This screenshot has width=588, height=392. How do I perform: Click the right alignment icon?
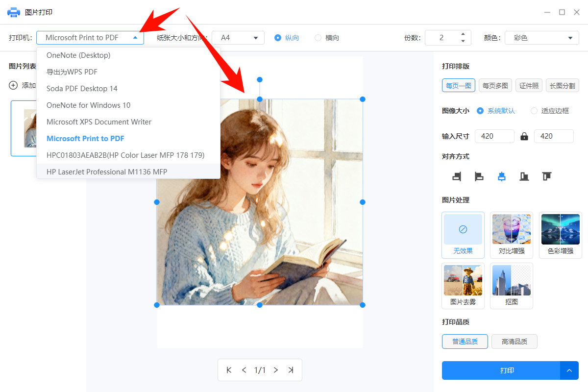pos(456,176)
